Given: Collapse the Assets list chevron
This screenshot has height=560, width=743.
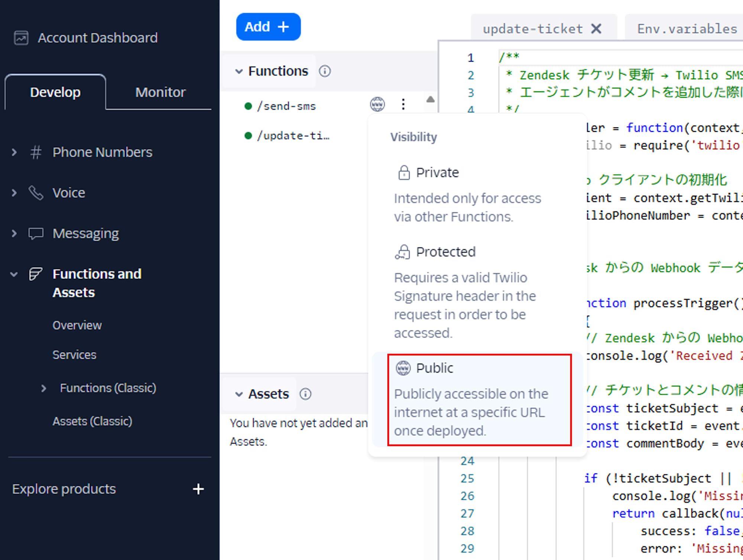Looking at the screenshot, I should coord(239,394).
